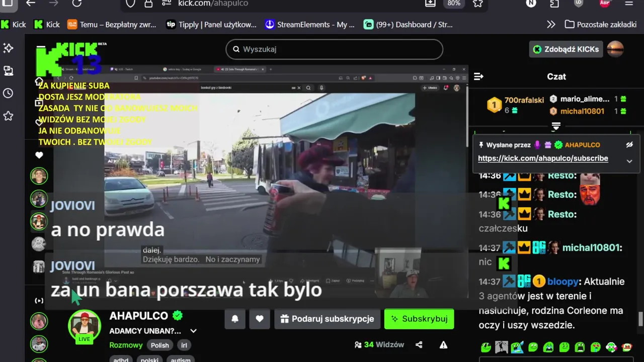Viewport: 644px width, 362px height.
Task: Open the first Kick bookmark
Action: coord(14,24)
